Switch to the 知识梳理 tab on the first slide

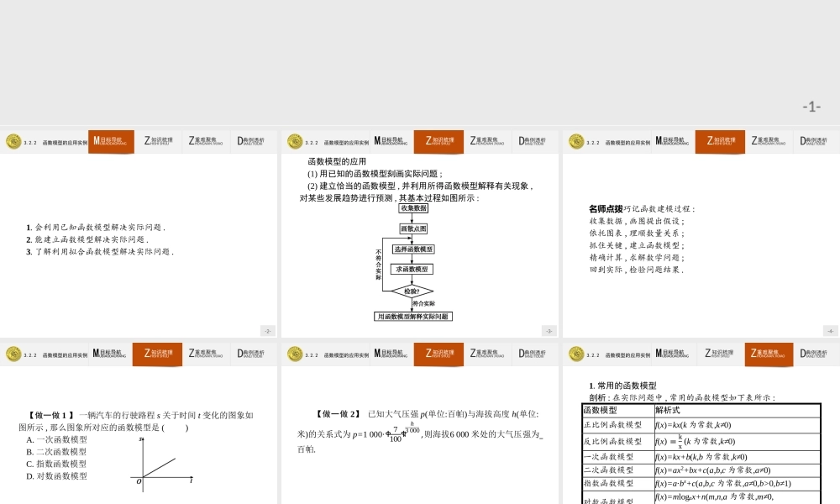coord(160,141)
